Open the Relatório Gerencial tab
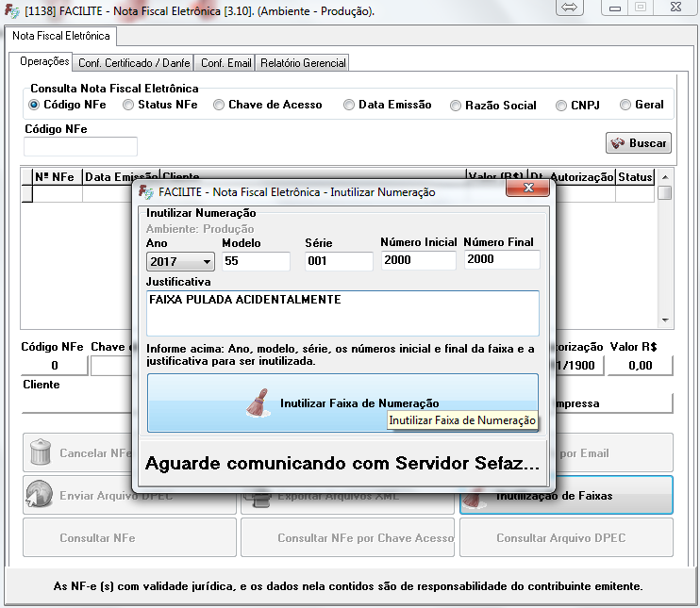 (x=303, y=63)
